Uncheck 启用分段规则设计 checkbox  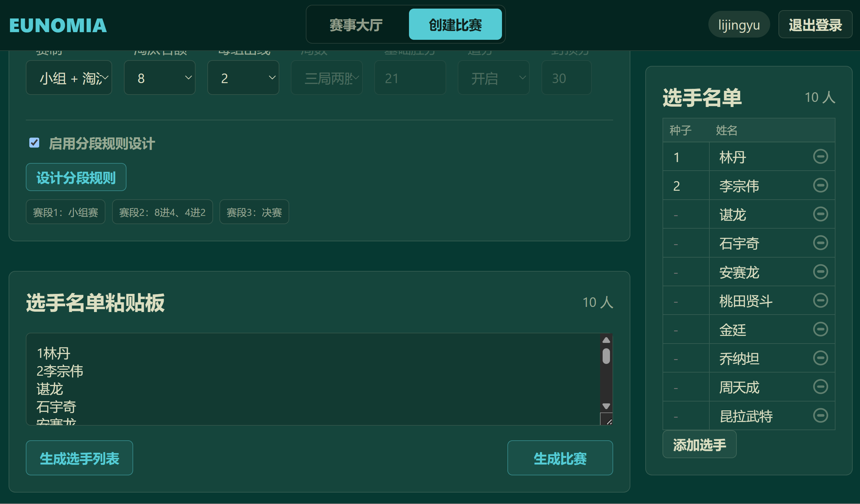tap(34, 143)
